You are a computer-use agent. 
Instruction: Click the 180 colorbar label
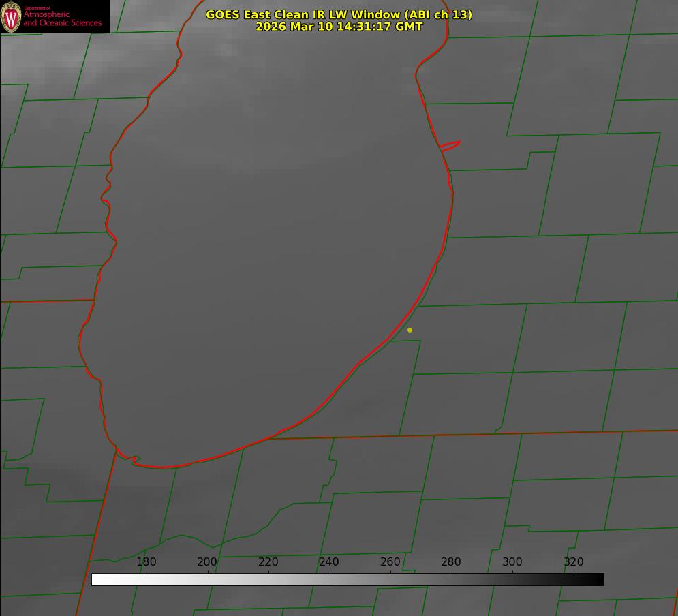pos(146,561)
